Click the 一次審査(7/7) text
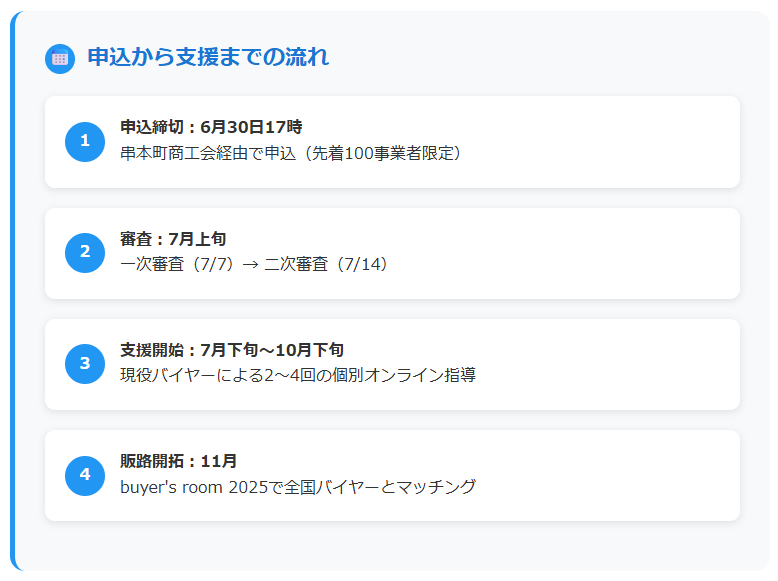This screenshot has height=581, width=778. click(177, 264)
